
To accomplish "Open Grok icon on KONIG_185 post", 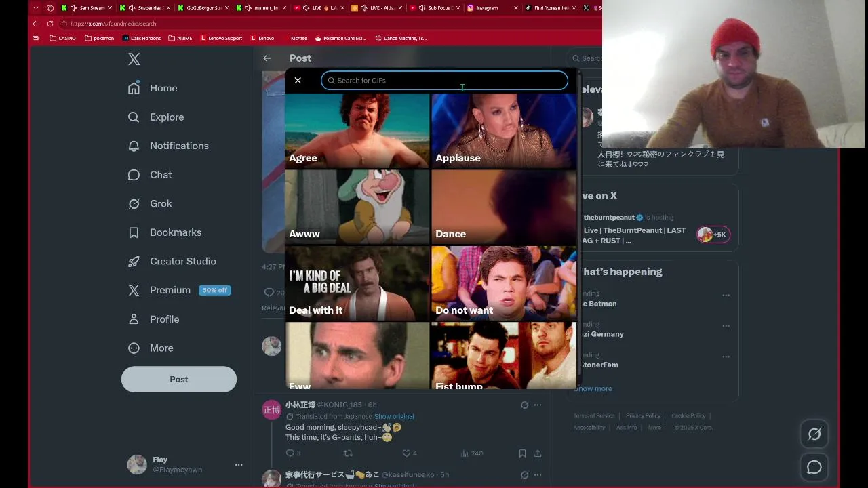I will click(524, 405).
